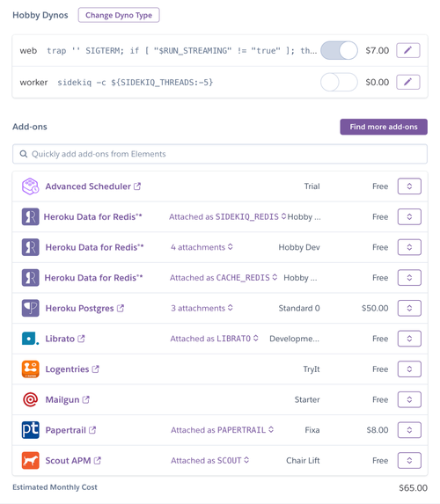Open options menu for Papertrail

(409, 430)
